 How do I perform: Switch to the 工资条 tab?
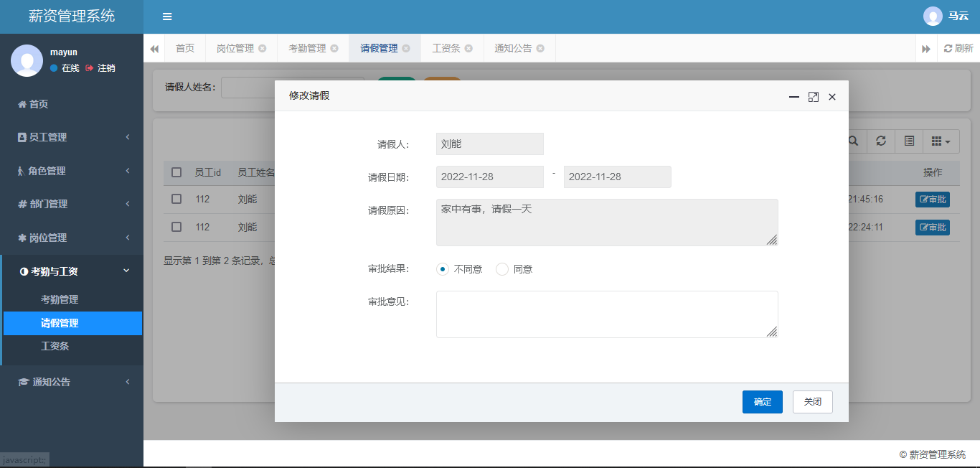pyautogui.click(x=446, y=48)
